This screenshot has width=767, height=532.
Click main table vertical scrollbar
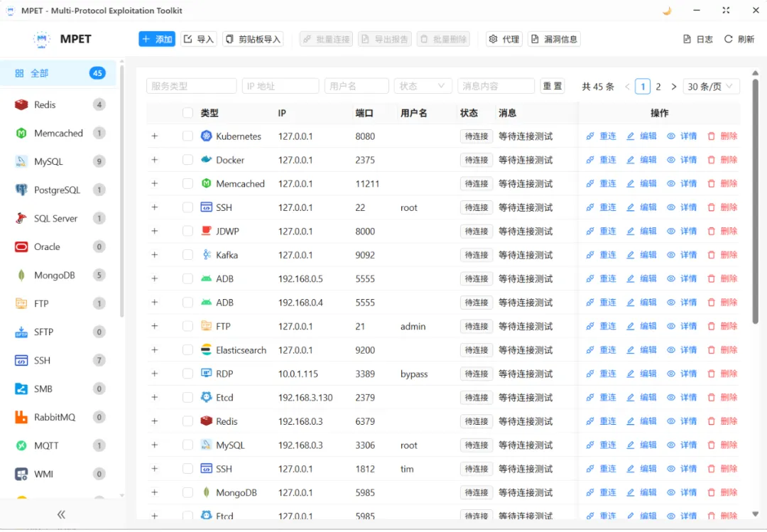(x=755, y=201)
